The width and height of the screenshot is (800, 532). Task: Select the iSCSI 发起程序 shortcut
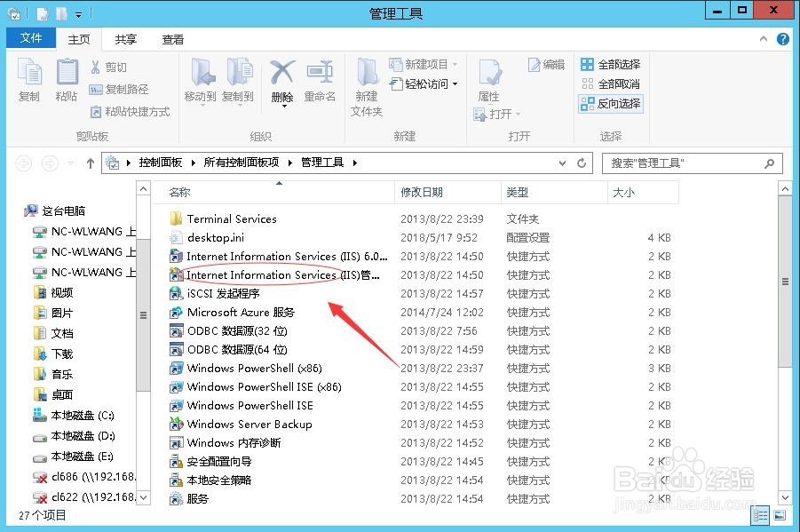[215, 294]
